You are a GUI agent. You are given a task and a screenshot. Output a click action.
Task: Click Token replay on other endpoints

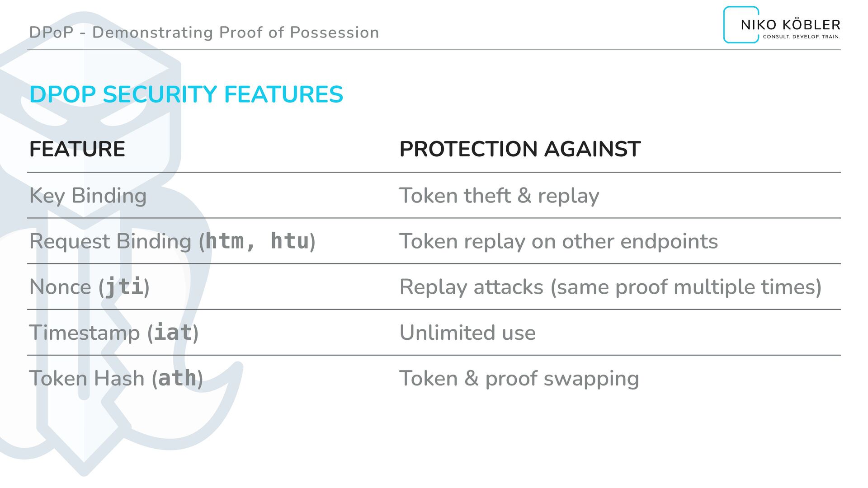tap(558, 241)
